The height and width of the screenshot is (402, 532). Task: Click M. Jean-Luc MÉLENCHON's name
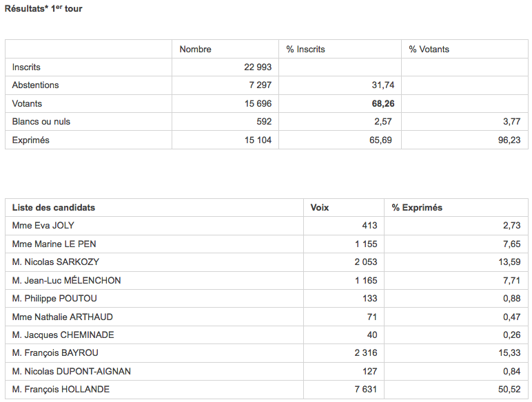pyautogui.click(x=66, y=280)
